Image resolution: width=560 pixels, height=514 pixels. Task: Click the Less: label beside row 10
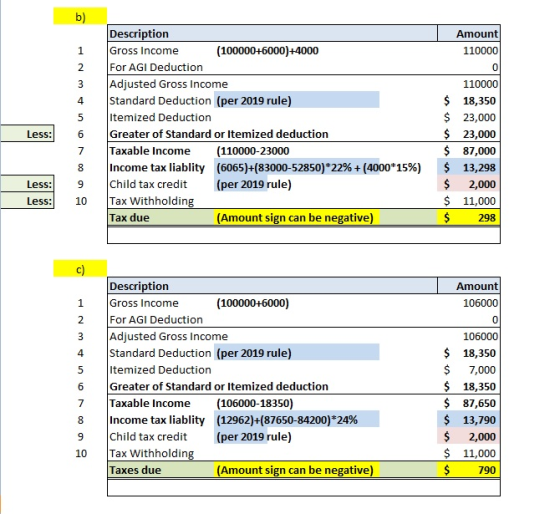tap(27, 201)
